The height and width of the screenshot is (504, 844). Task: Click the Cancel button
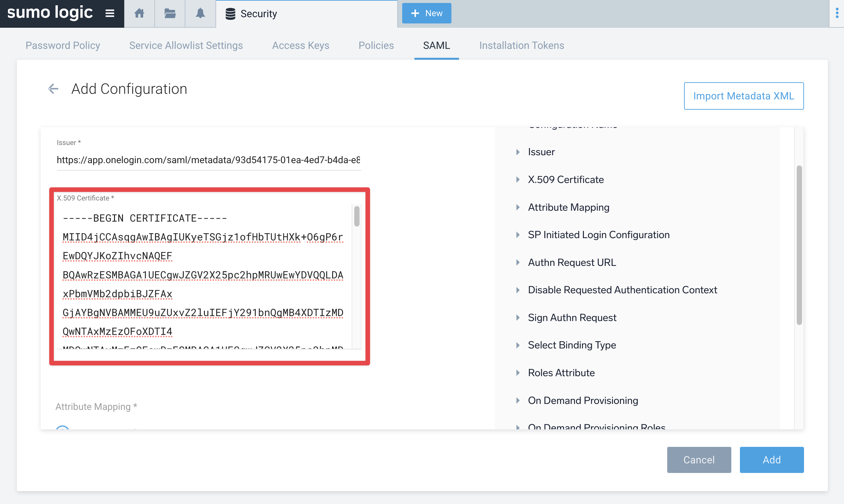(x=699, y=459)
